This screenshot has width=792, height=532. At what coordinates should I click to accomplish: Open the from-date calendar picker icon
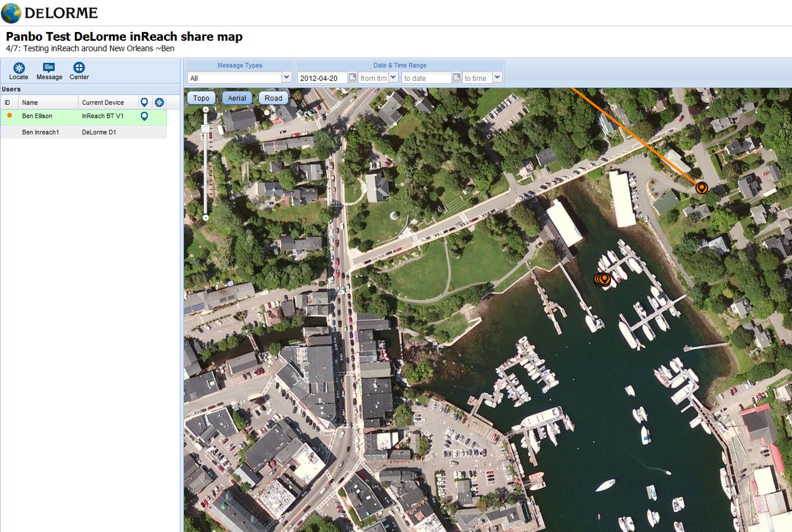(352, 77)
